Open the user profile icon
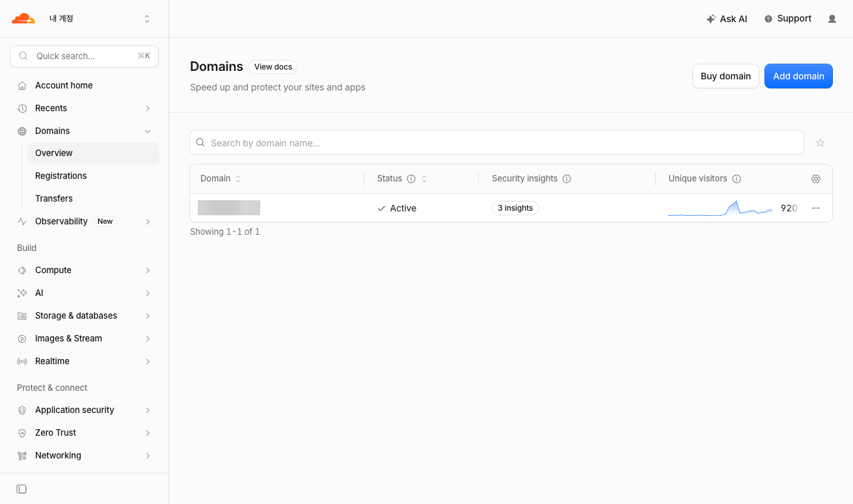This screenshot has height=504, width=853. click(832, 19)
